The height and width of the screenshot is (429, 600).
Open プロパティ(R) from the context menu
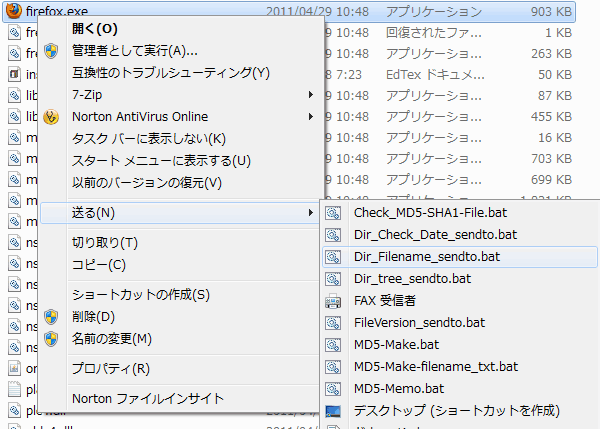coord(111,369)
